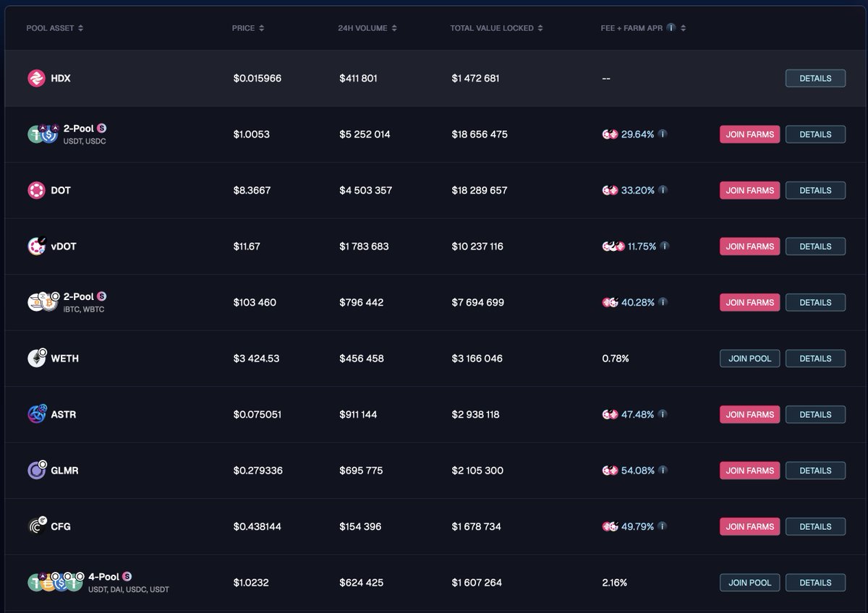Click the USDT, USDC 2-Pool token icons
This screenshot has height=613, width=868.
click(x=43, y=134)
